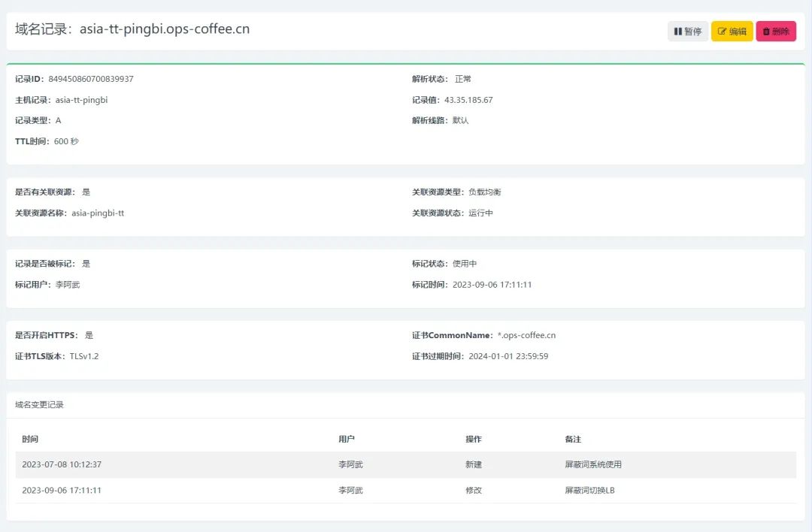The height and width of the screenshot is (532, 812).
Task: Click the 修改 operation cell
Action: point(474,491)
